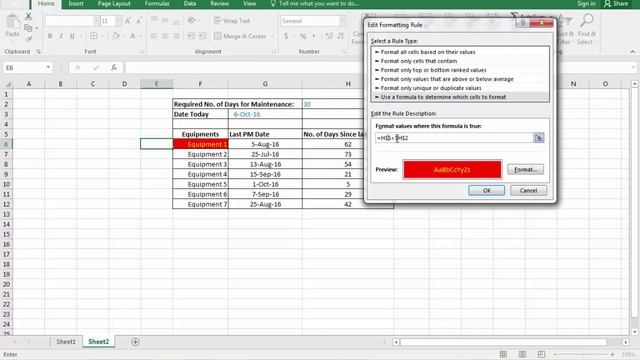
Task: Open the Insert ribbon tab
Action: pos(76,4)
